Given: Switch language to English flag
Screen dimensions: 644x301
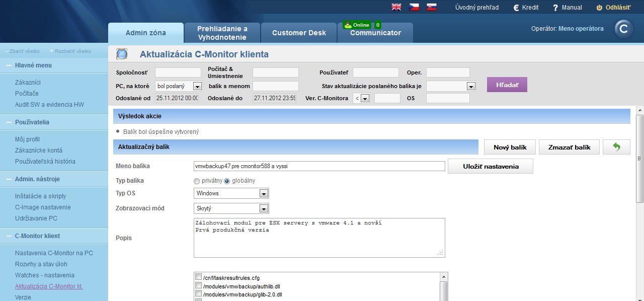Looking at the screenshot, I should [396, 7].
